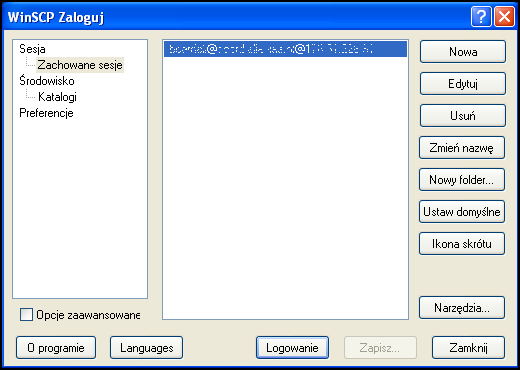This screenshot has width=520, height=370.
Task: Click the Languages button
Action: pyautogui.click(x=146, y=348)
